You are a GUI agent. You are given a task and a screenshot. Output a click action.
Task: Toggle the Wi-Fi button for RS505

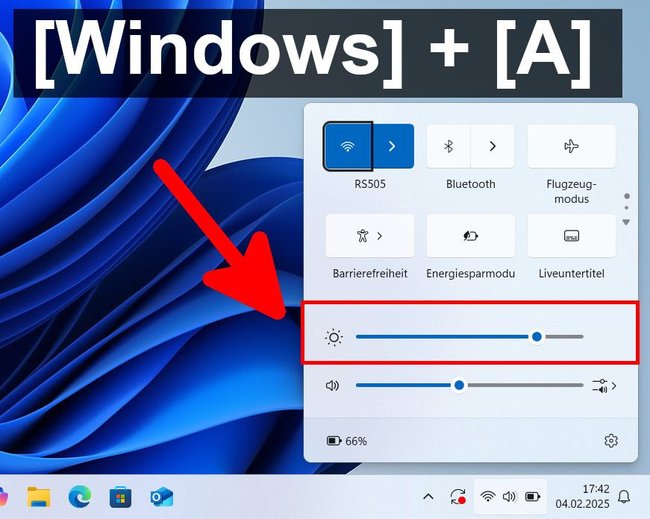tap(348, 146)
